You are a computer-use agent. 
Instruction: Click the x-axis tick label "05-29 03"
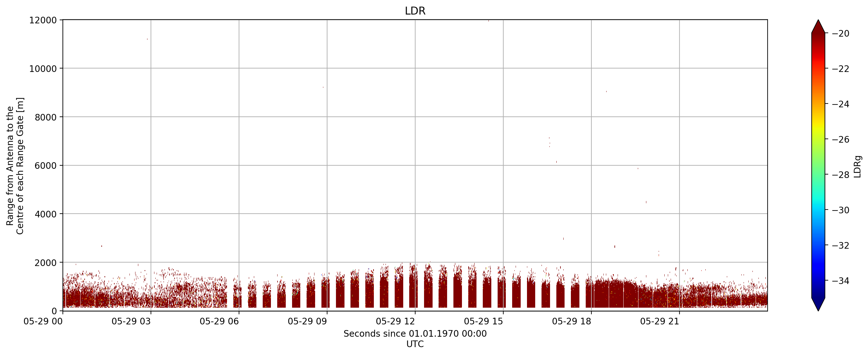(131, 321)
